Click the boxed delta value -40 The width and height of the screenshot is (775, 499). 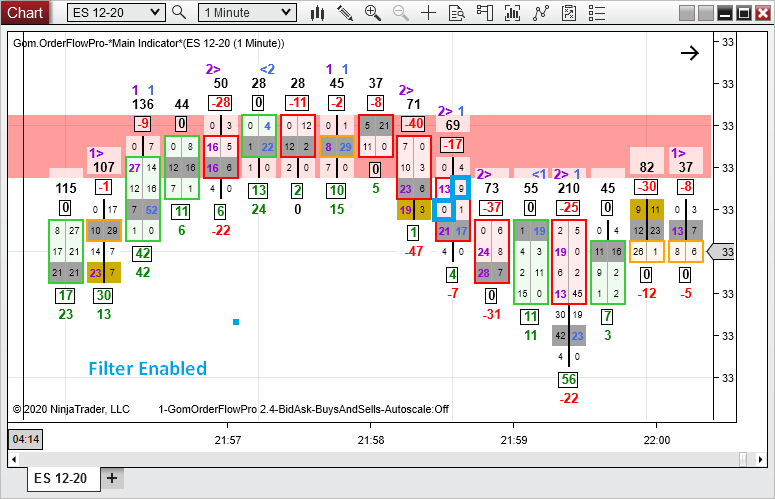[x=414, y=124]
